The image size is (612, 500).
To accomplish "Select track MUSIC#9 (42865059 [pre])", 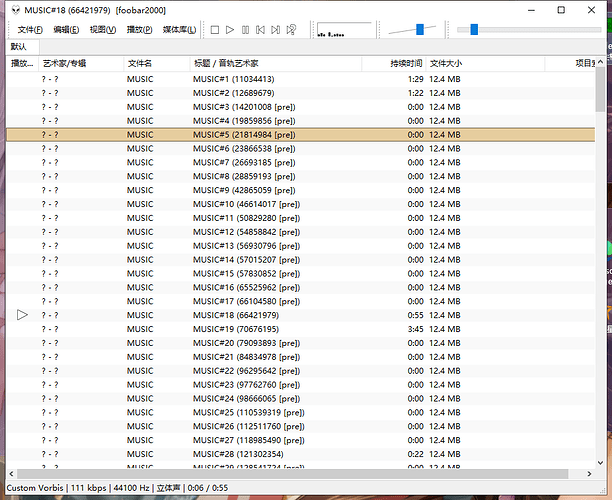I will pyautogui.click(x=301, y=190).
